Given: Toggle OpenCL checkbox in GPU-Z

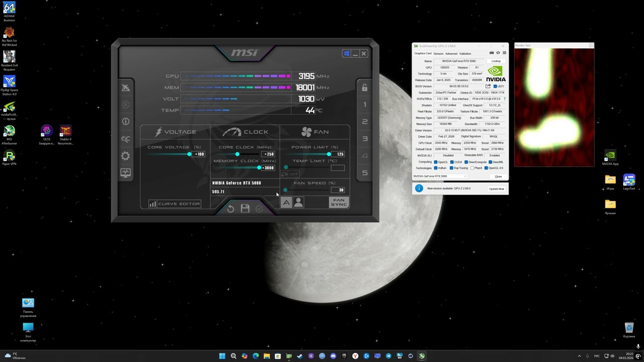Looking at the screenshot, I should point(436,162).
